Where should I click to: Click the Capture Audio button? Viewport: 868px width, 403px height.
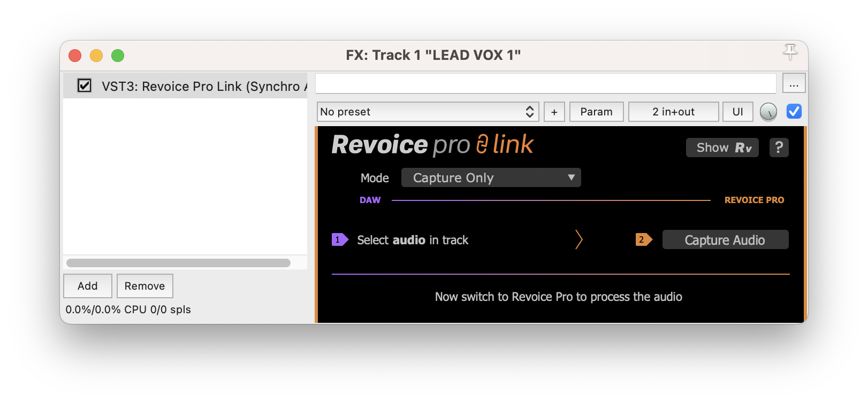point(725,240)
